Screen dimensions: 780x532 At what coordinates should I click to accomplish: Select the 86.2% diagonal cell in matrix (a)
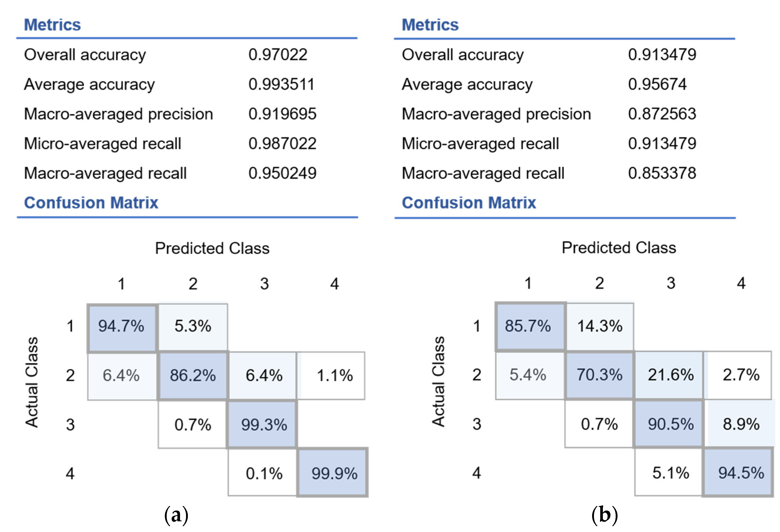193,376
